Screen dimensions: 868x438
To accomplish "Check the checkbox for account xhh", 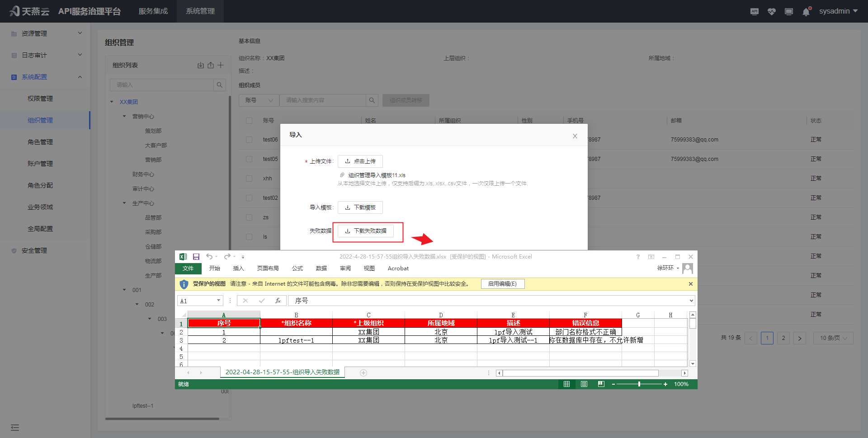I will click(x=249, y=179).
